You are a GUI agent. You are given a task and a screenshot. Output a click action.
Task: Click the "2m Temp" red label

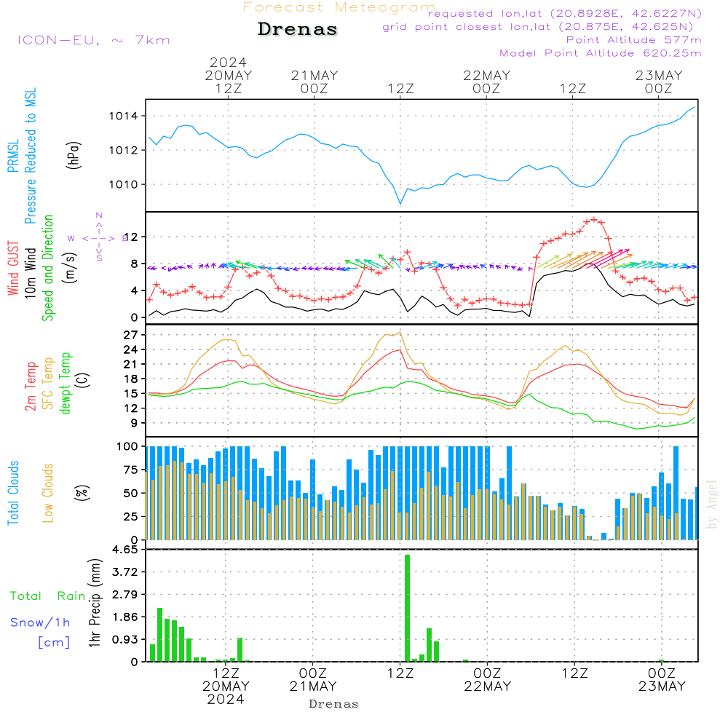pyautogui.click(x=31, y=387)
